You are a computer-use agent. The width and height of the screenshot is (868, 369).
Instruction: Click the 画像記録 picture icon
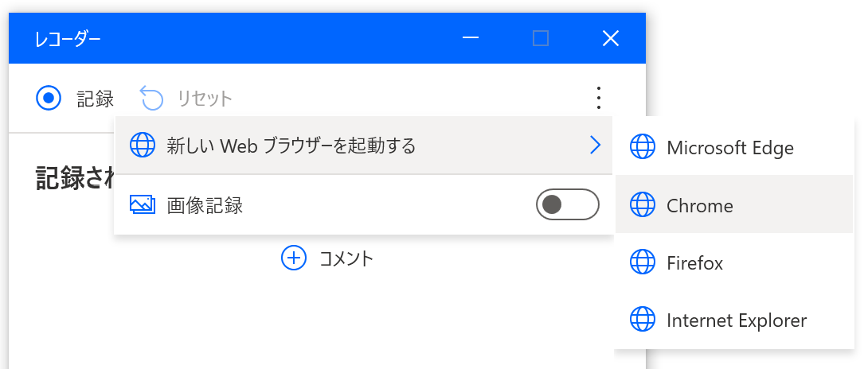click(x=143, y=204)
